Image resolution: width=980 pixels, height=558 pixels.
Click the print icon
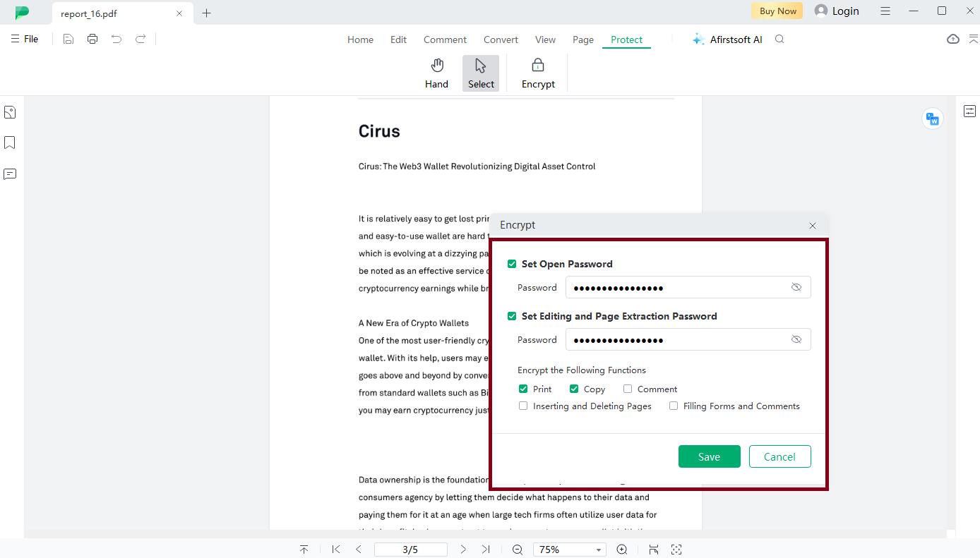92,40
